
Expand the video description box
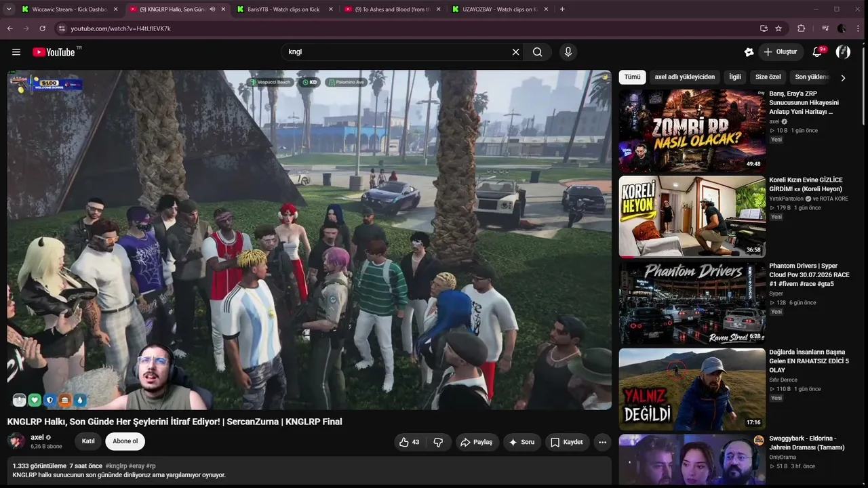point(309,471)
